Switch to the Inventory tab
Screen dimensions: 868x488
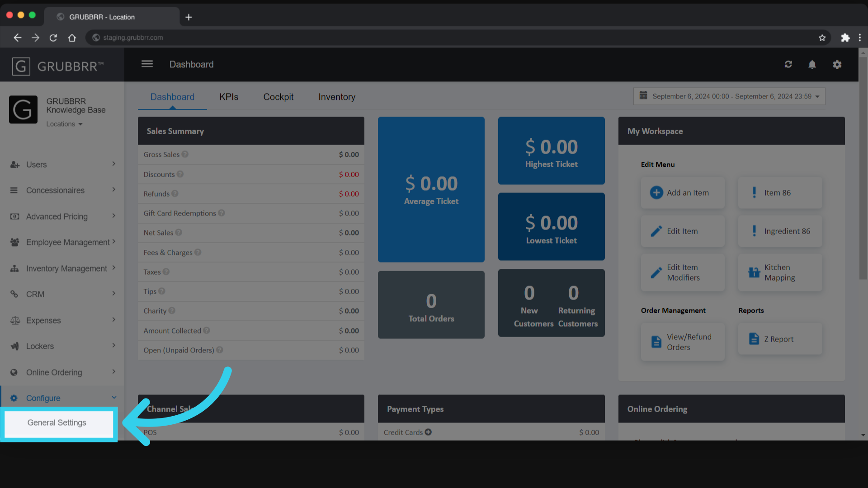click(x=337, y=97)
